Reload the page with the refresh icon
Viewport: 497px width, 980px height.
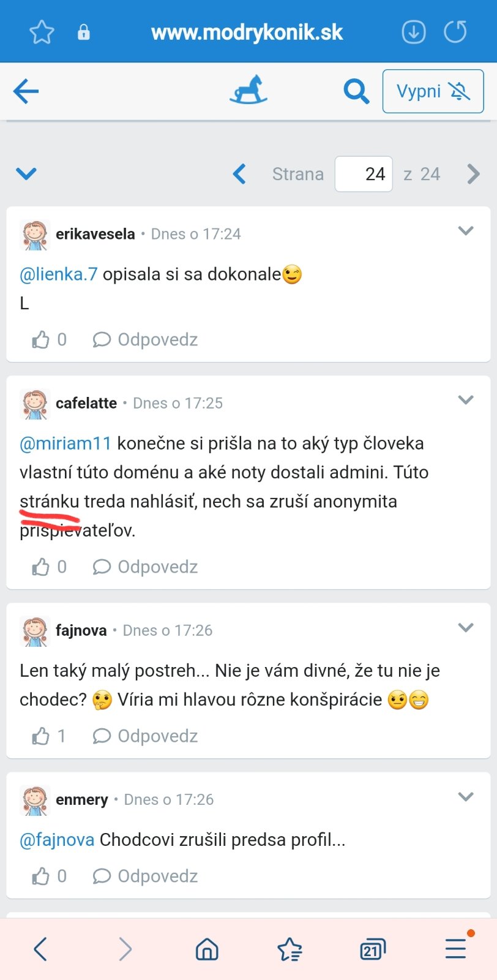coord(455,32)
